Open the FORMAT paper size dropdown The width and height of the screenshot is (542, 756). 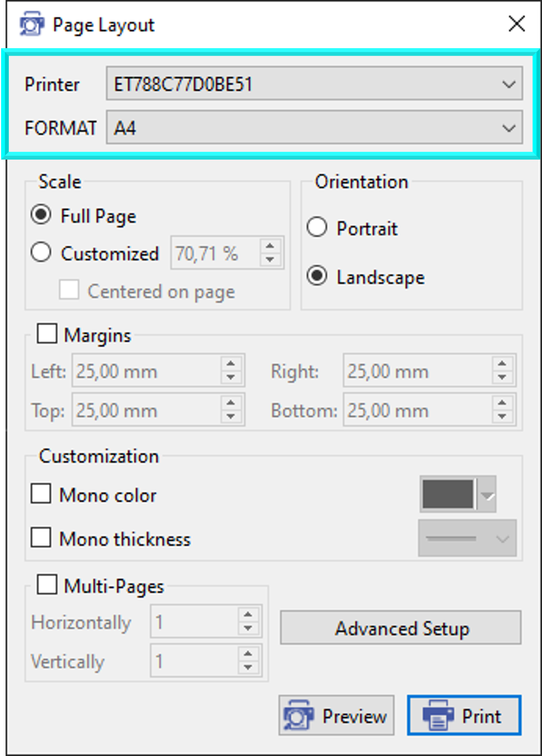click(x=508, y=128)
